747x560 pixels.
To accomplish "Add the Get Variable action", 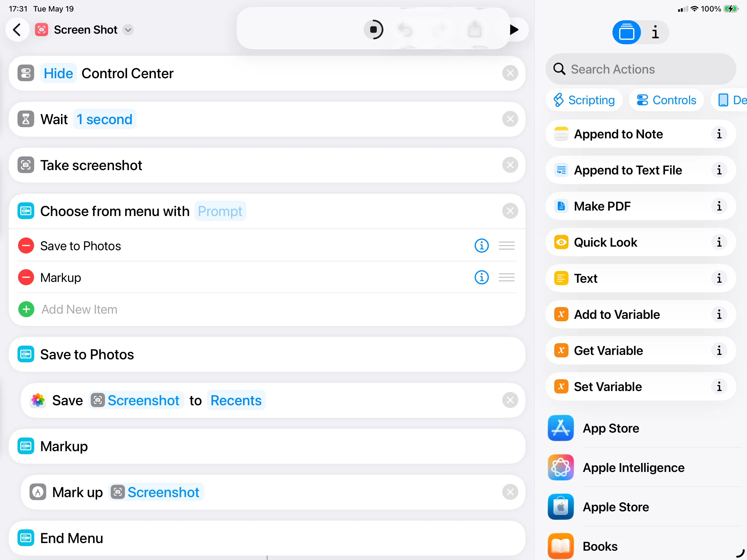I will pos(640,351).
